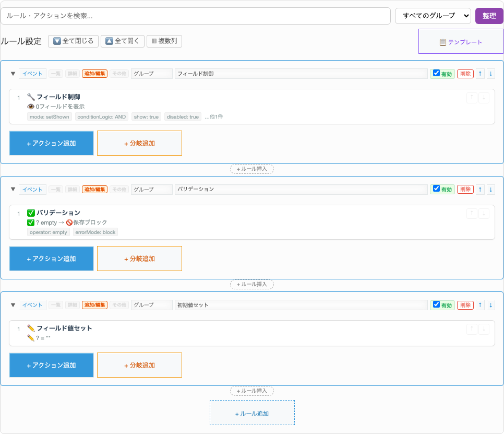Move the フィールド制御 action card up

[472, 98]
